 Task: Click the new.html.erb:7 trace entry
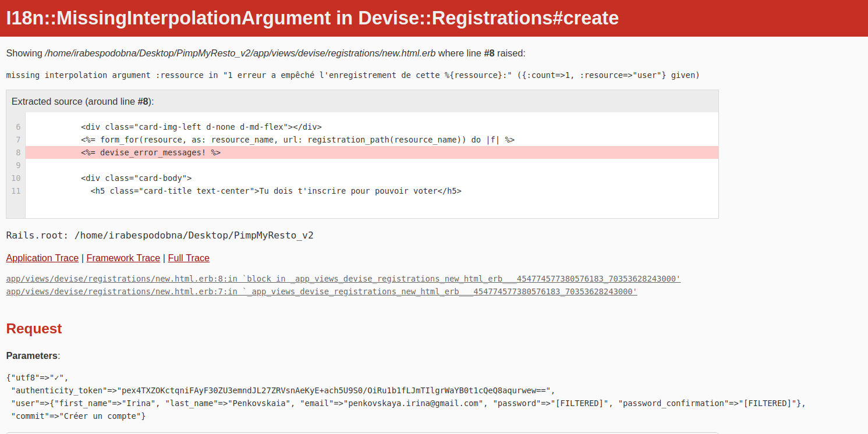coord(322,292)
